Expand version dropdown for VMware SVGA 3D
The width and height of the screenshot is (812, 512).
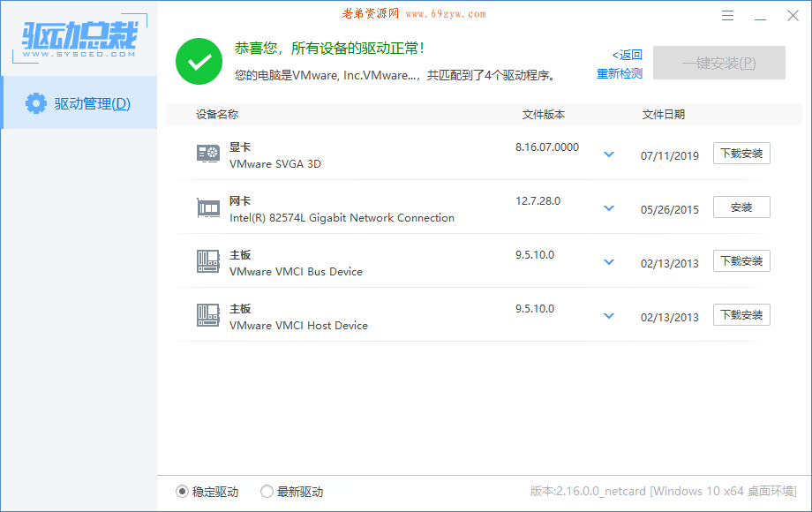tap(609, 154)
